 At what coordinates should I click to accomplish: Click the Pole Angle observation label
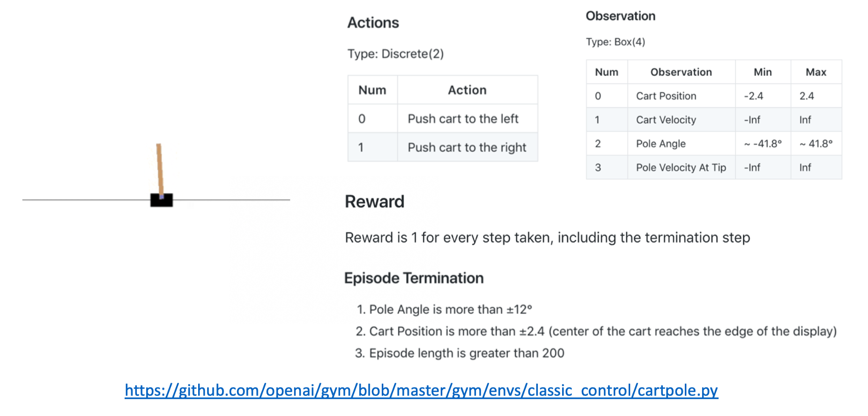point(660,144)
